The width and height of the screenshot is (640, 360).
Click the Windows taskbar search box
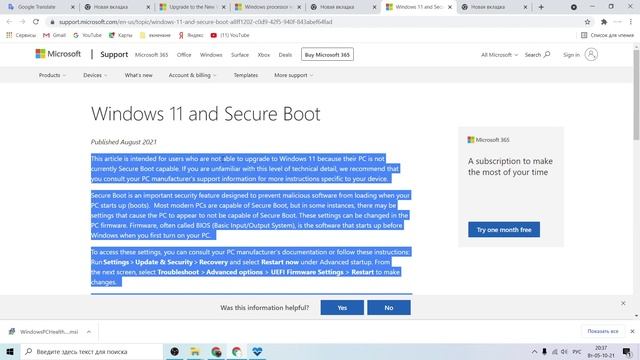(x=91, y=351)
